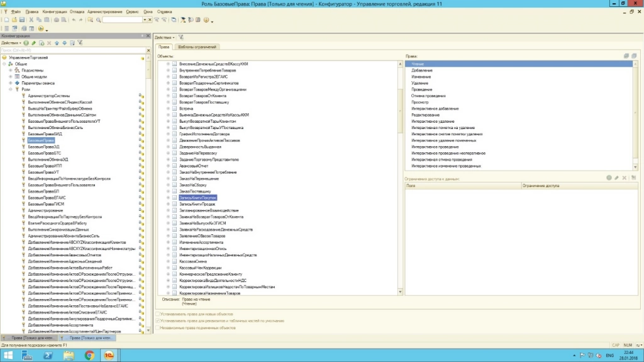The width and height of the screenshot is (644, 362).
Task: Open Google Chrome from the Windows taskbar
Action: click(89, 356)
